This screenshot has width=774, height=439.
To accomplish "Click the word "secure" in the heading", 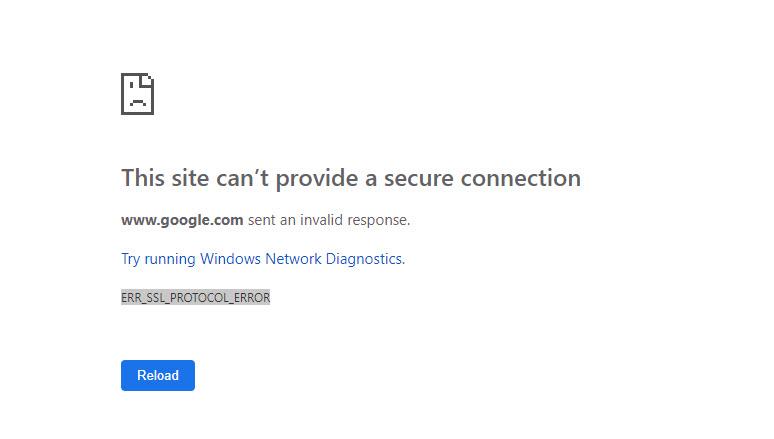I will coord(419,178).
